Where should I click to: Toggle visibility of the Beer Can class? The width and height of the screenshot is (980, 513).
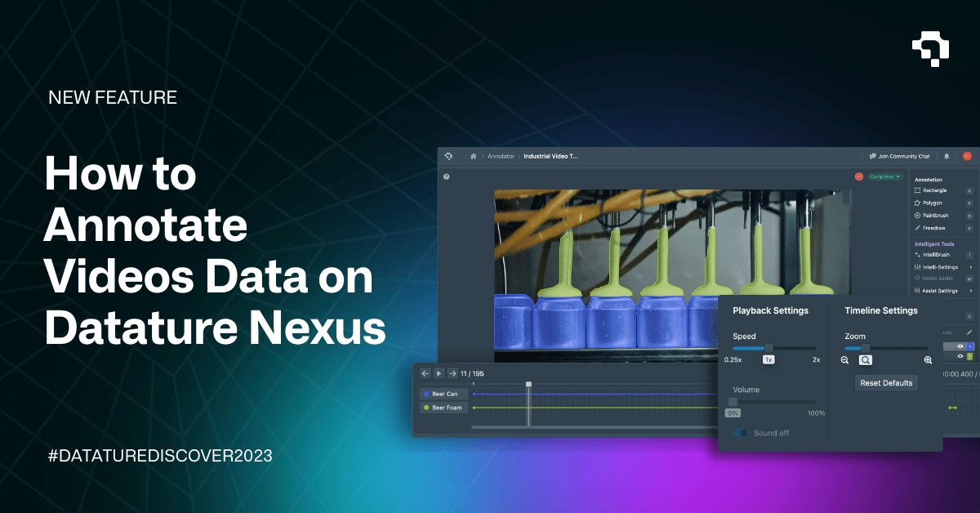[x=426, y=394]
